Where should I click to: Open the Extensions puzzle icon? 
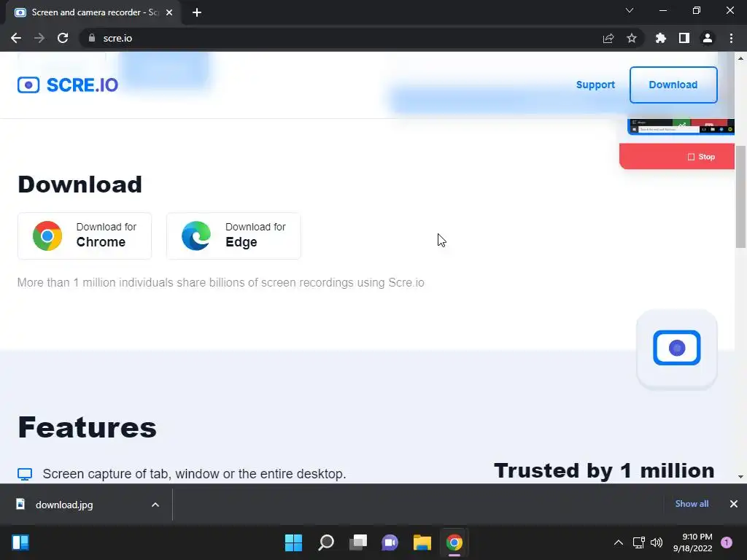[661, 38]
